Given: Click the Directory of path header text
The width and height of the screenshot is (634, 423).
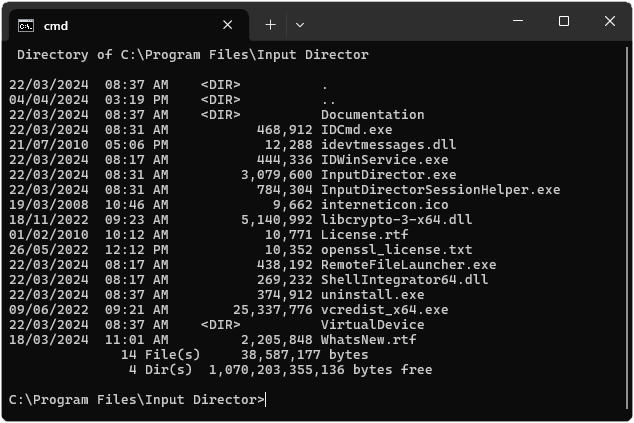Looking at the screenshot, I should (193, 55).
